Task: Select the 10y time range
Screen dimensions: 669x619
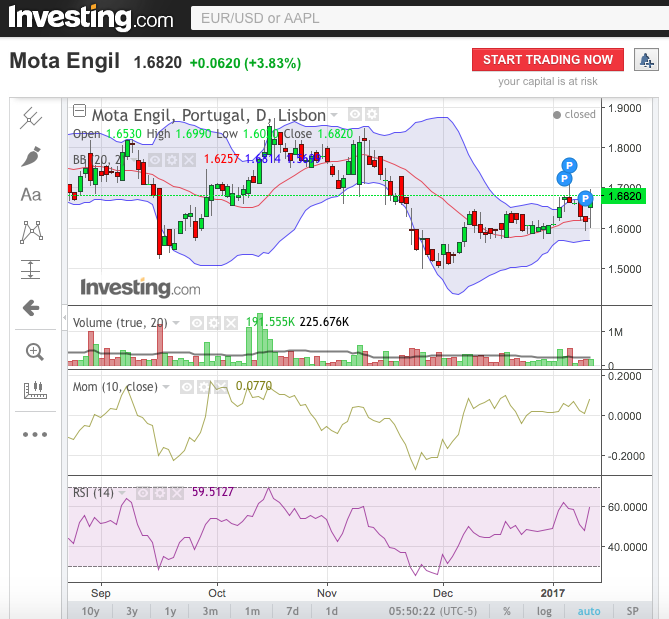Action: tap(90, 611)
